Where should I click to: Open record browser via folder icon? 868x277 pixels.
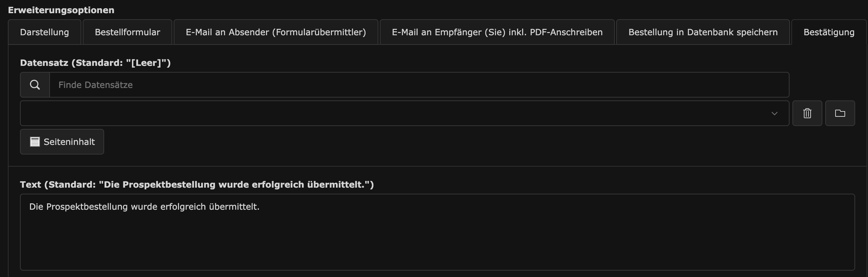pyautogui.click(x=840, y=113)
